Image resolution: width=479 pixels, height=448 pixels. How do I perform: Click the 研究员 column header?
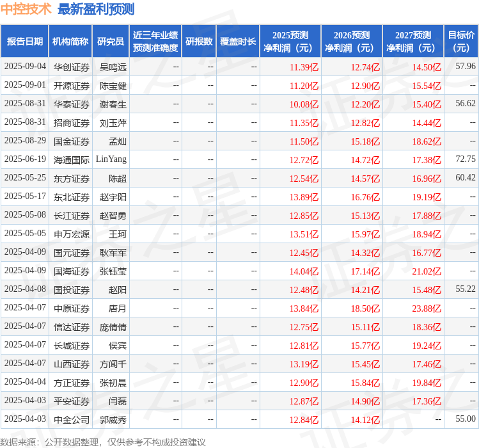click(x=111, y=42)
